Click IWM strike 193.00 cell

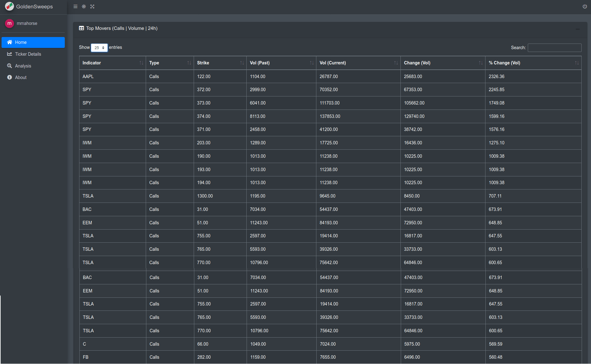point(220,170)
